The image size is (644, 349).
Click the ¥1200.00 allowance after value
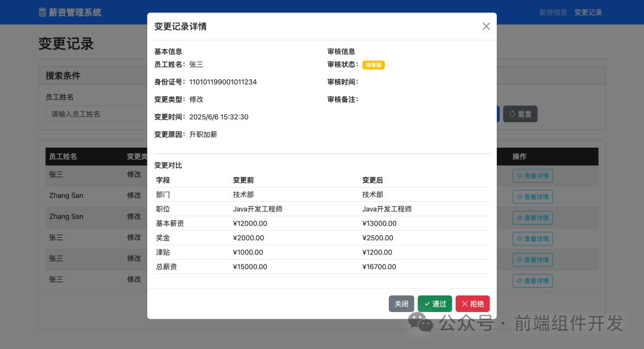tap(377, 252)
